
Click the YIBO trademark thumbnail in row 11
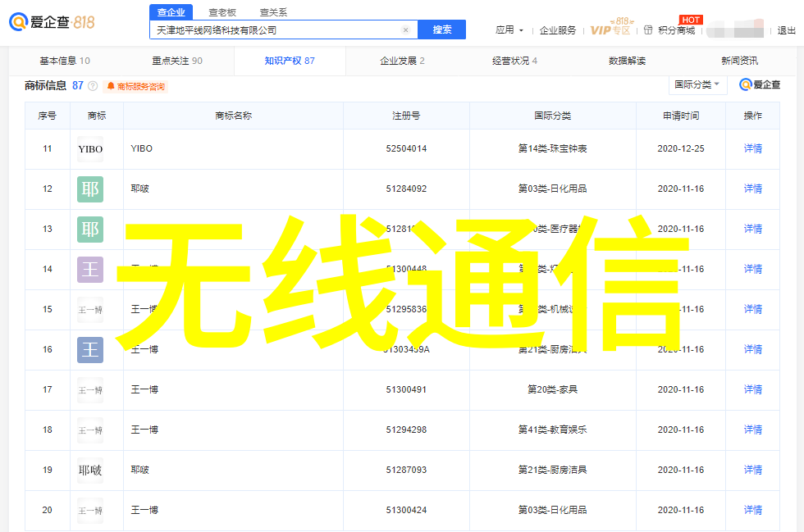click(90, 149)
